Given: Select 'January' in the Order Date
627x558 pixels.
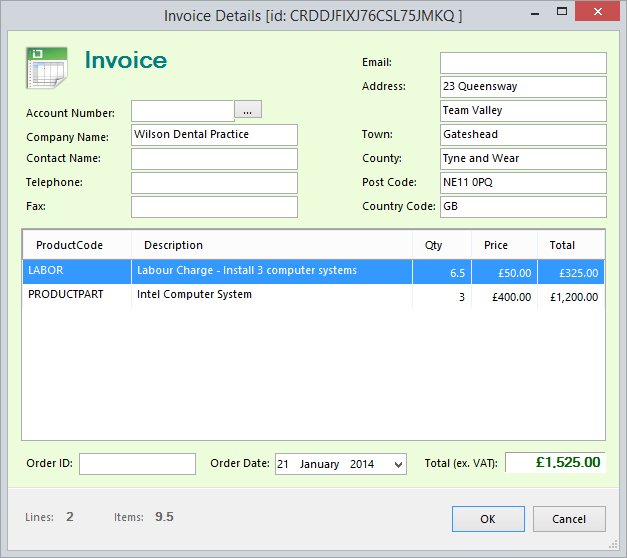Looking at the screenshot, I should (319, 464).
